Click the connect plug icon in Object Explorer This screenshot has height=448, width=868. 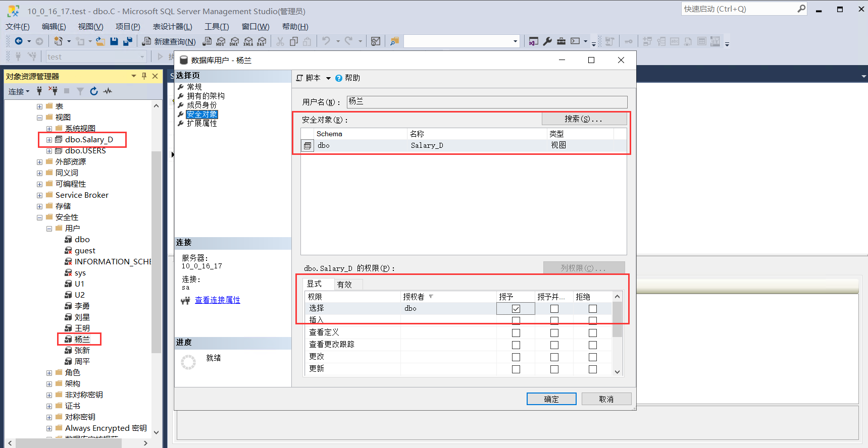point(39,91)
